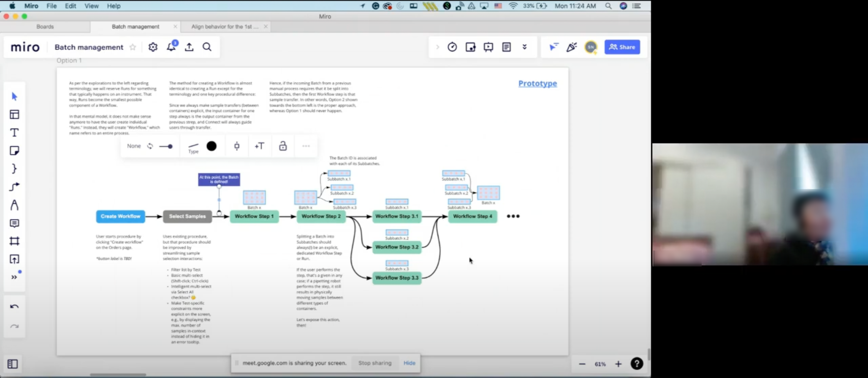The width and height of the screenshot is (868, 378).
Task: Select the Text tool
Action: [14, 133]
